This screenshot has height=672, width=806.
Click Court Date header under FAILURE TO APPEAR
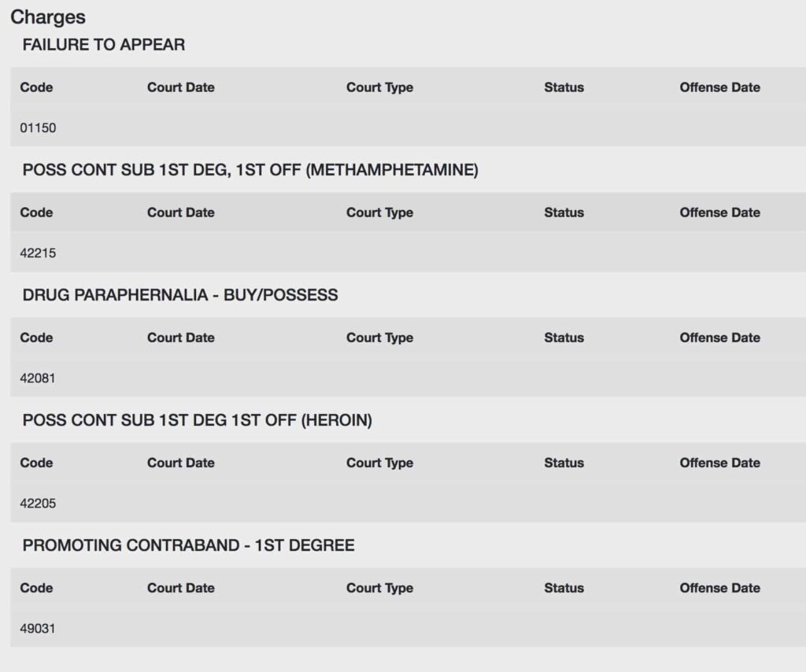pos(181,87)
